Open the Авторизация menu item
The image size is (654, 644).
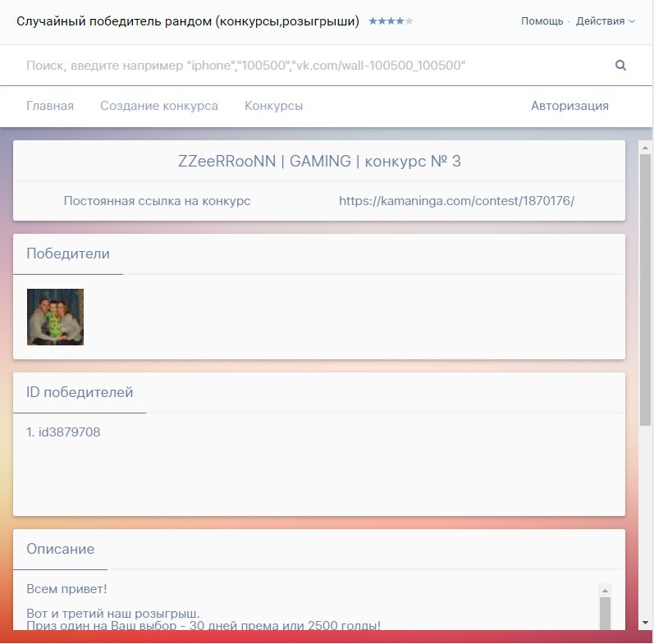point(569,106)
